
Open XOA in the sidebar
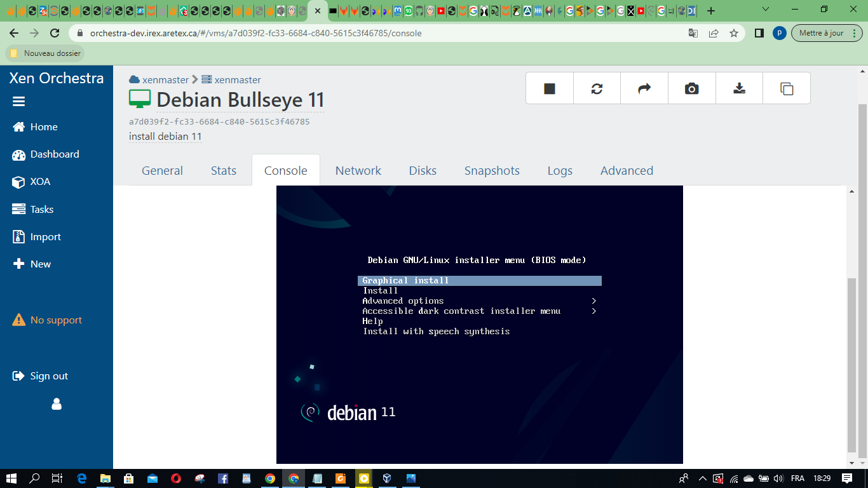coord(31,182)
